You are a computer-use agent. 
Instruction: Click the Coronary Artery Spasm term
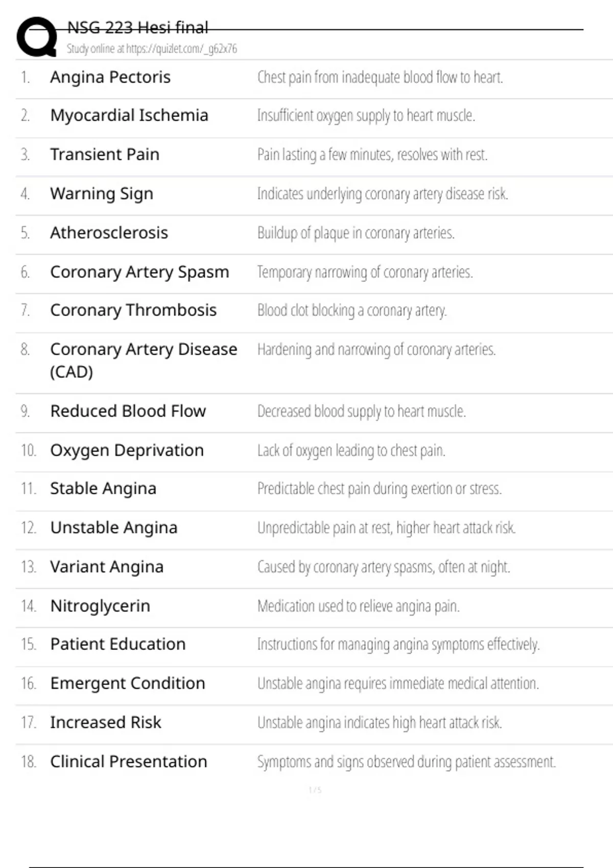click(139, 272)
